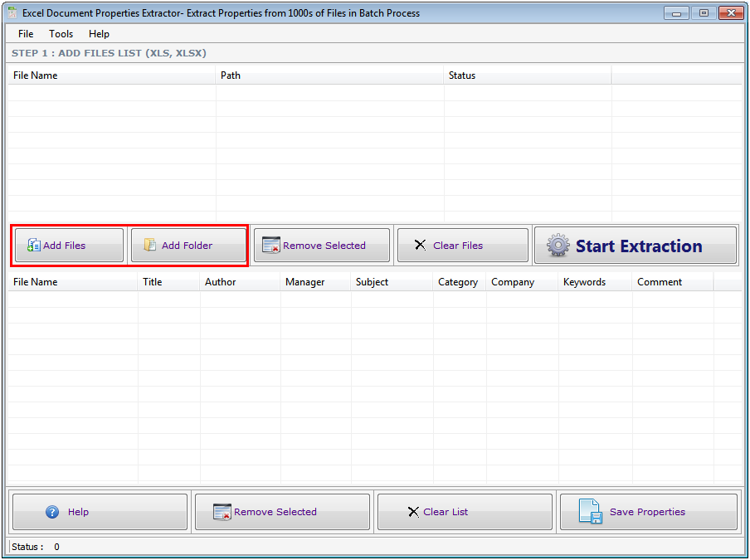Image resolution: width=750 pixels, height=560 pixels.
Task: Click the STEP 1 : ADD FILES LIST heading
Action: click(x=109, y=53)
